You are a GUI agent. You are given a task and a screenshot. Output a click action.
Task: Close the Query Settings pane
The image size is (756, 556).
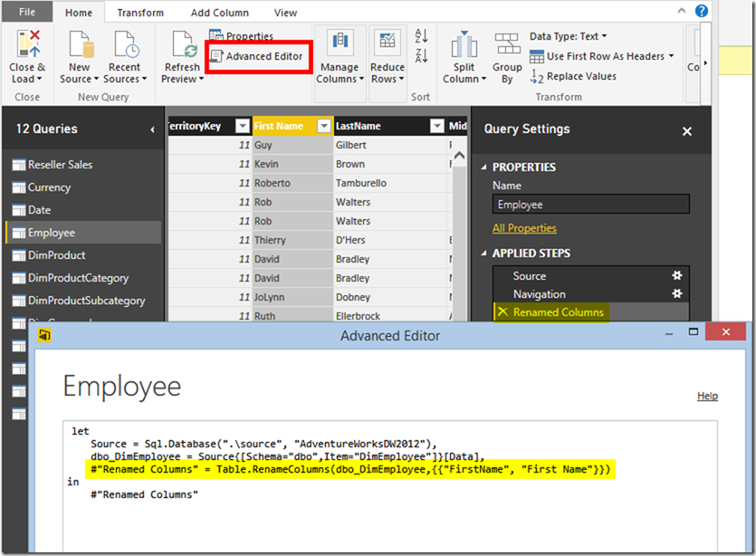coord(687,131)
